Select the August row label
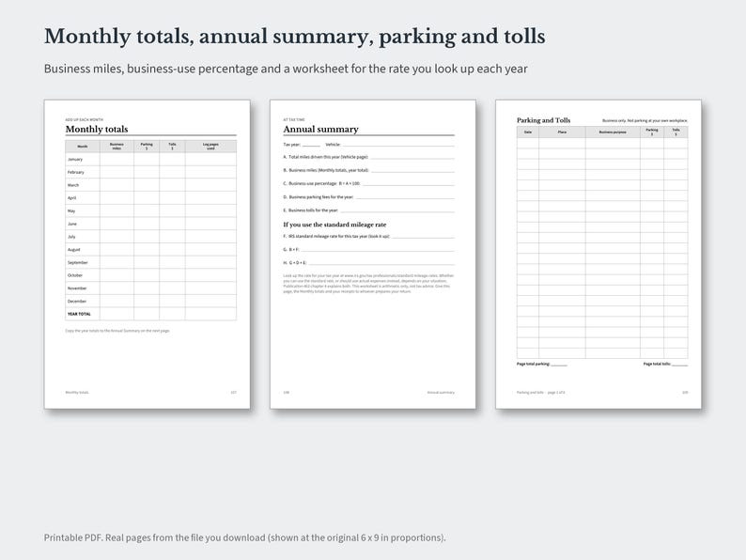 click(x=73, y=249)
